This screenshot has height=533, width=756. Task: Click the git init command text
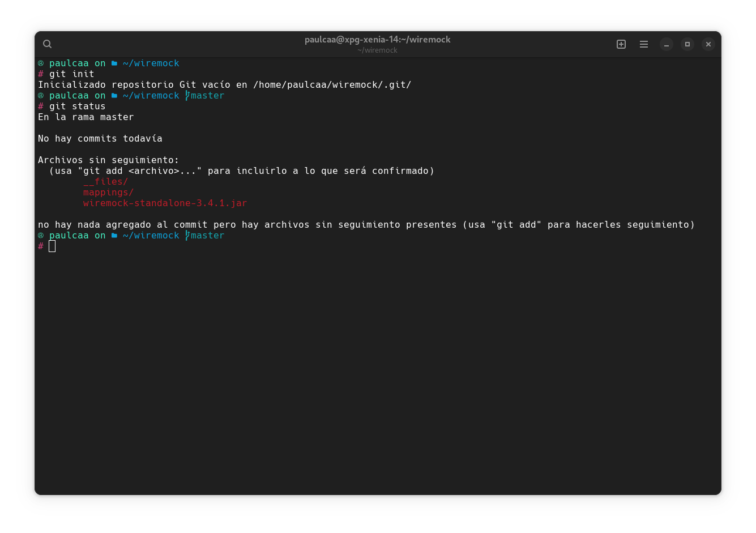(71, 74)
